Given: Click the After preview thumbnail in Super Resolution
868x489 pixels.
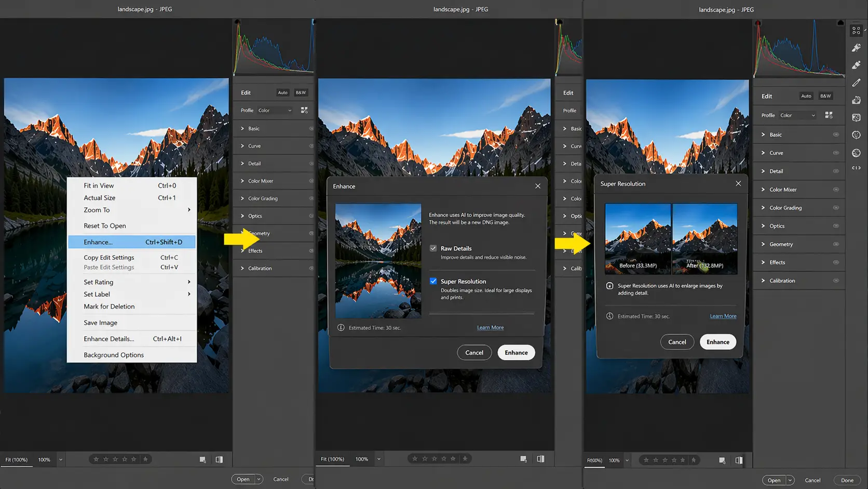Looking at the screenshot, I should [705, 239].
